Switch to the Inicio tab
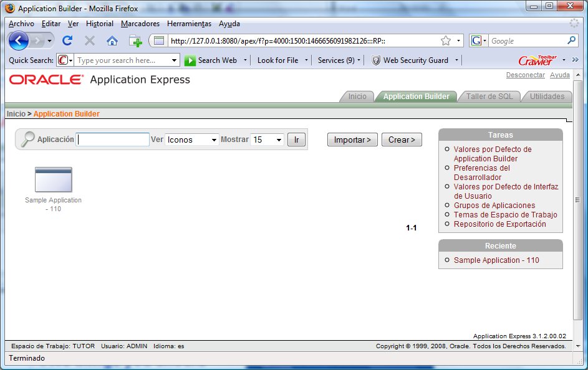The width and height of the screenshot is (588, 370). [x=357, y=97]
